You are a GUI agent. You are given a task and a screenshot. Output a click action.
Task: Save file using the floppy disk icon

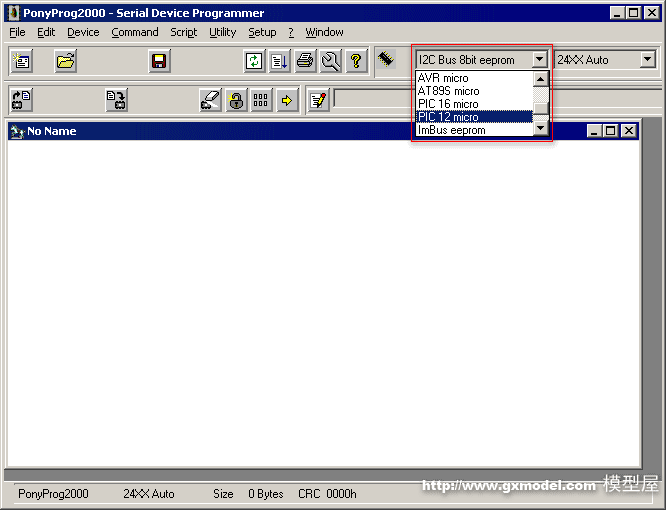click(x=158, y=61)
